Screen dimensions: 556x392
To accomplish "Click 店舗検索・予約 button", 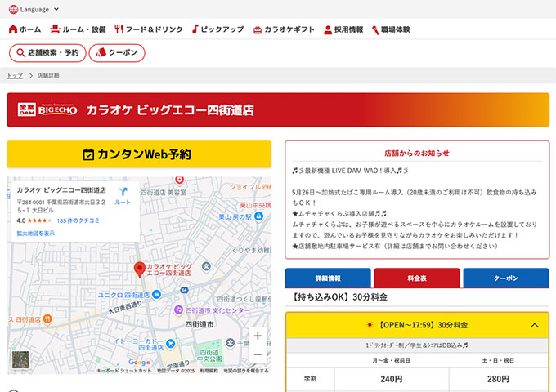I will 47,53.
